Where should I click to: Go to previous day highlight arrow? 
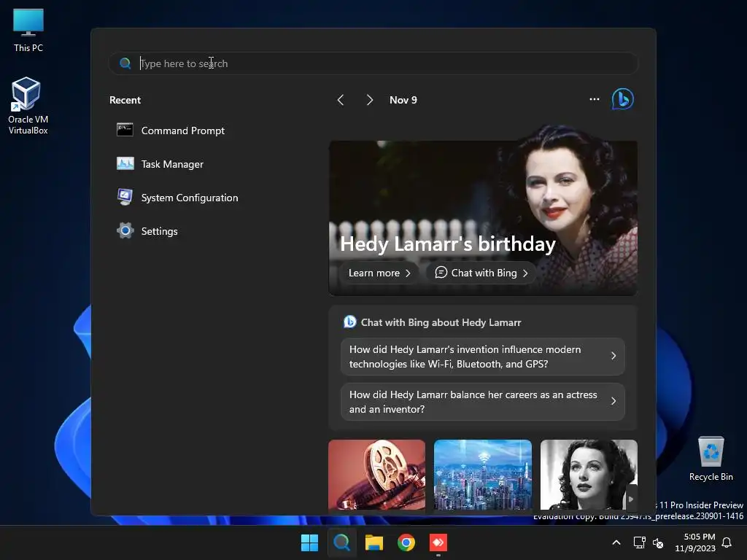coord(340,100)
